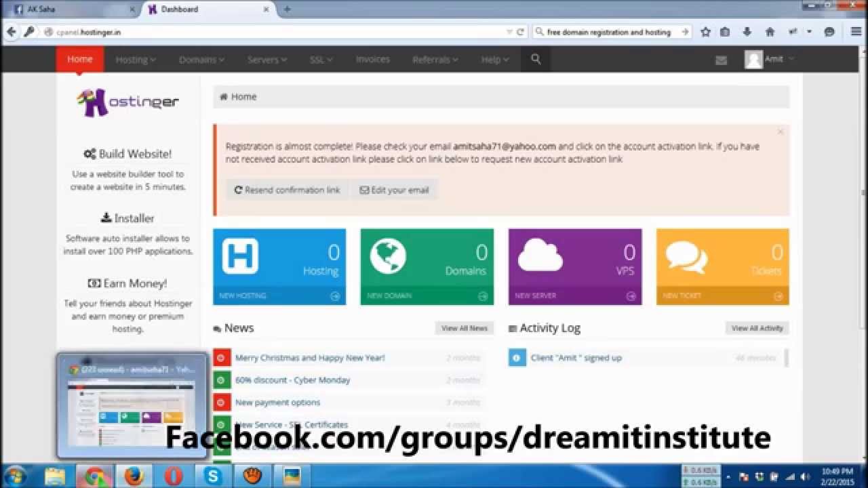Screen dimensions: 868x488
Task: Click the Hosting tile H icon
Action: 240,256
